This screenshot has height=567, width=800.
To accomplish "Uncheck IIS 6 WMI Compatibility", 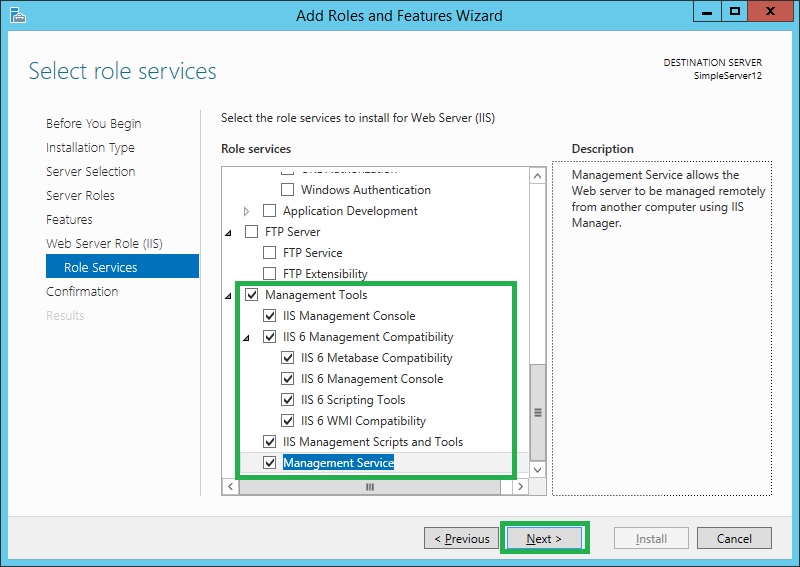I will (287, 421).
